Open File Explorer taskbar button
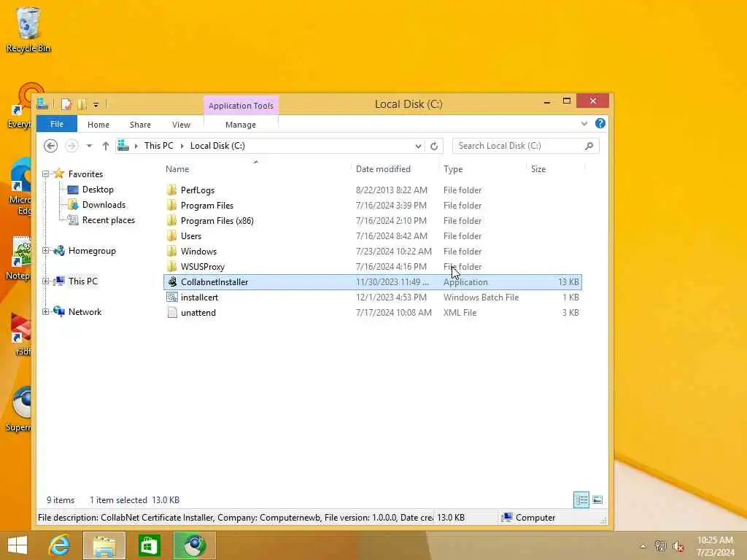This screenshot has width=747, height=560. 104,545
